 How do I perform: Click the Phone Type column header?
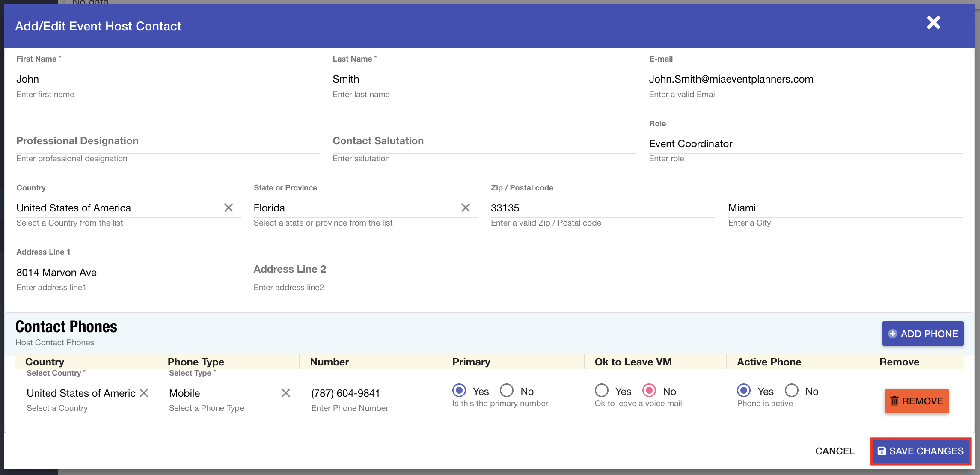pyautogui.click(x=196, y=362)
